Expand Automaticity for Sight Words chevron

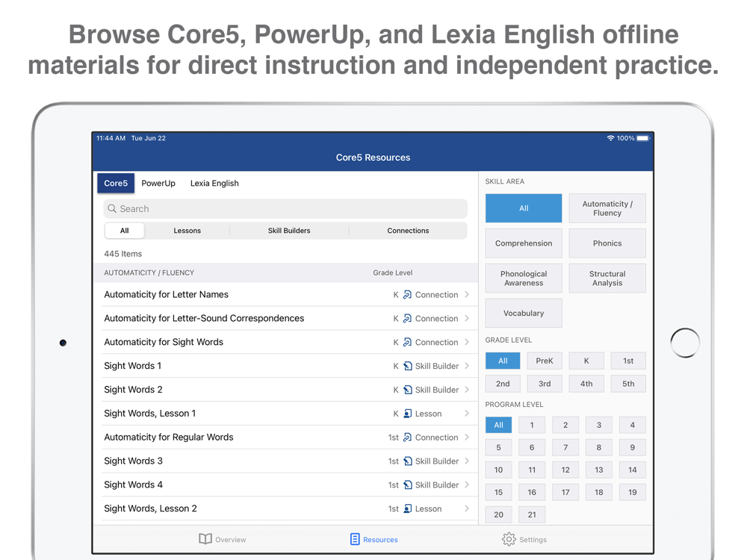[x=467, y=343]
